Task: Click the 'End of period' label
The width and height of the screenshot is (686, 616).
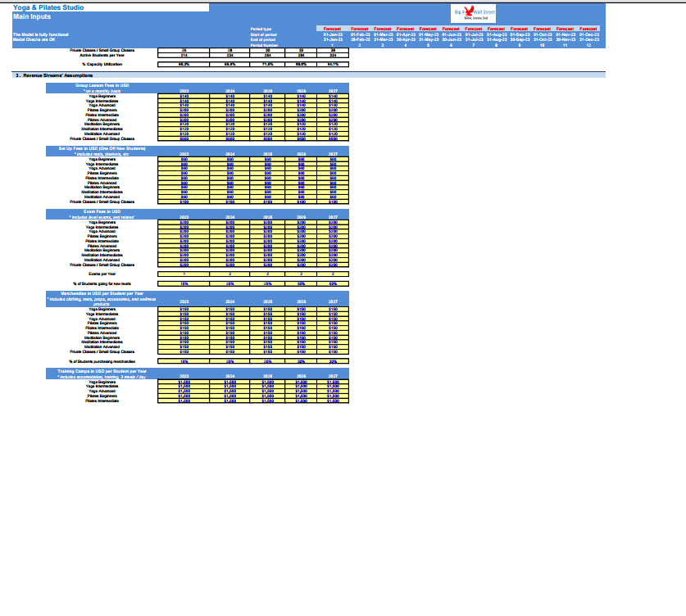Action: (x=262, y=40)
